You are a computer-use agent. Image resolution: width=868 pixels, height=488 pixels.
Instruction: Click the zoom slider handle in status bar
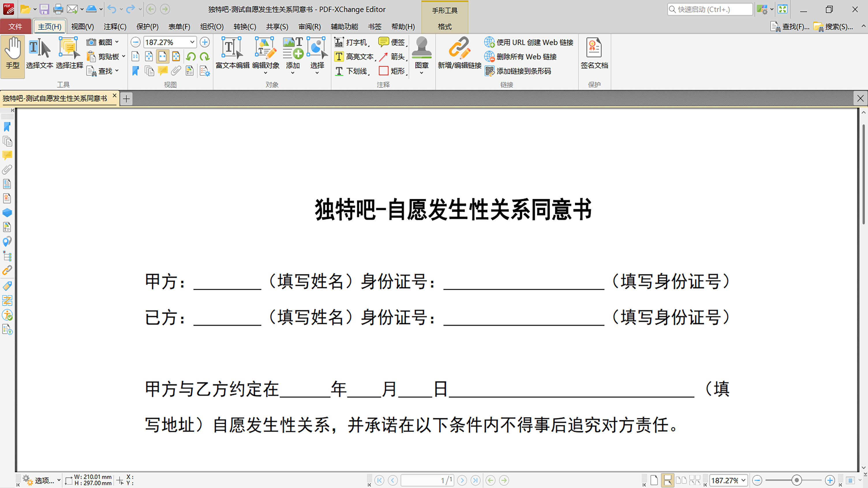click(x=796, y=480)
